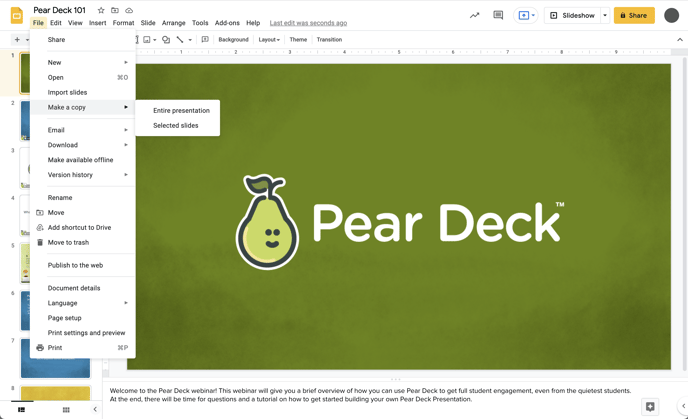Open the Add-ons menu
Viewport: 688px width, 419px height.
tap(227, 23)
